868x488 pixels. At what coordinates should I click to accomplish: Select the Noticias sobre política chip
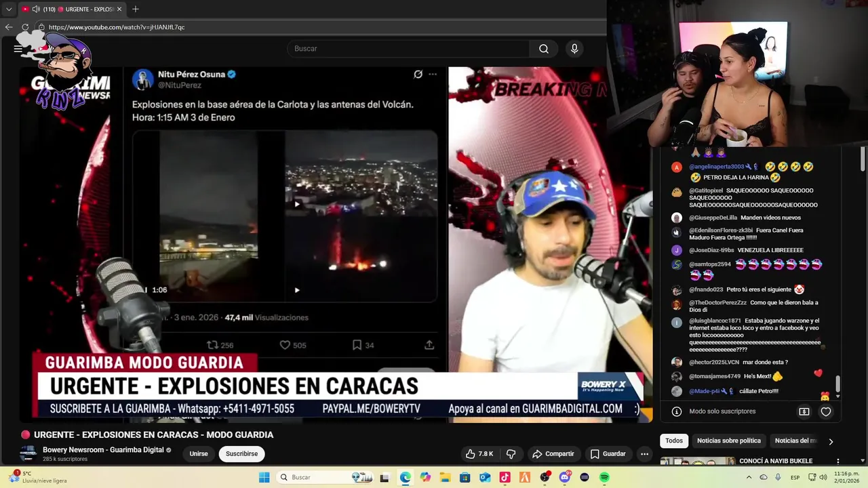(729, 441)
